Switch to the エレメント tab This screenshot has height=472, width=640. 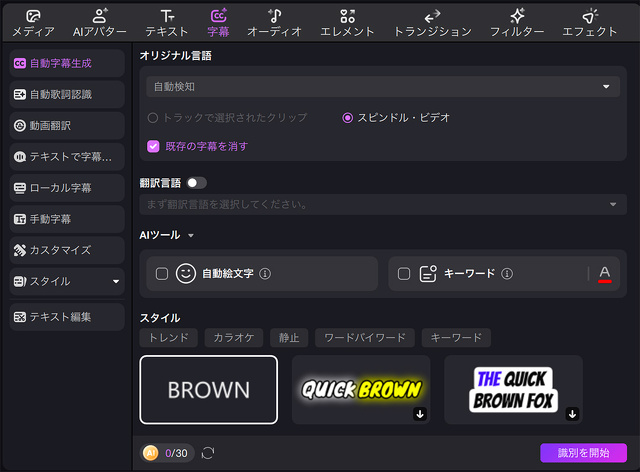(x=347, y=23)
